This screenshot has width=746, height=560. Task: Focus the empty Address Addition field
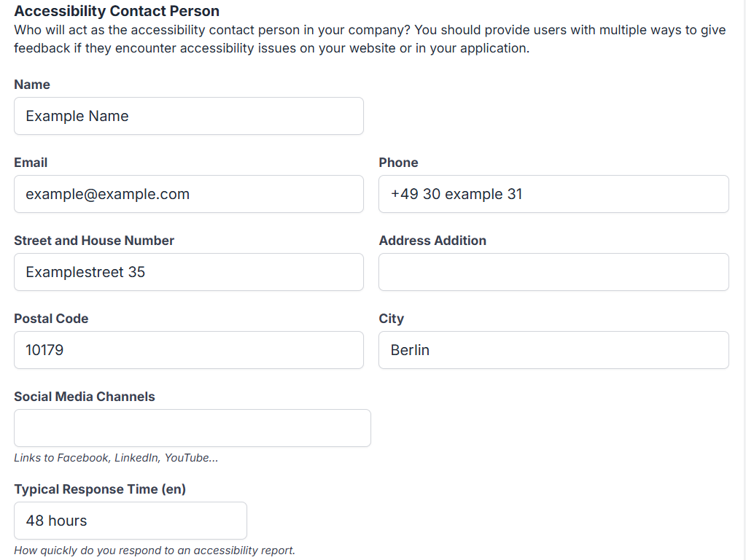point(553,272)
